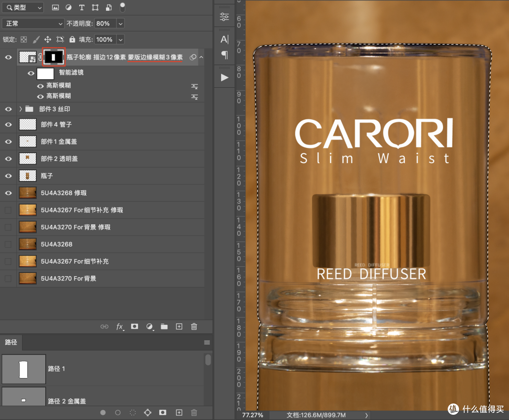The image size is (509, 420).
Task: Hide the 5U4A3268 修瑕 layer
Action: tap(8, 193)
